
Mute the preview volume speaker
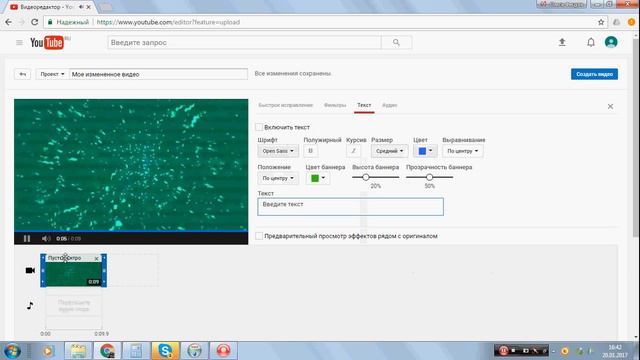(46, 238)
